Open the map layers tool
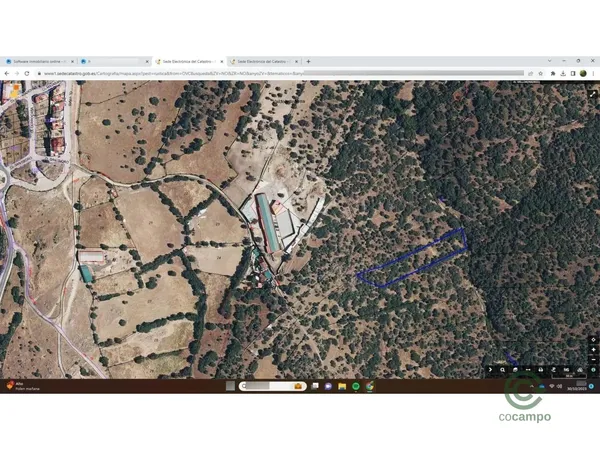This screenshot has height=450, width=600. pyautogui.click(x=515, y=370)
